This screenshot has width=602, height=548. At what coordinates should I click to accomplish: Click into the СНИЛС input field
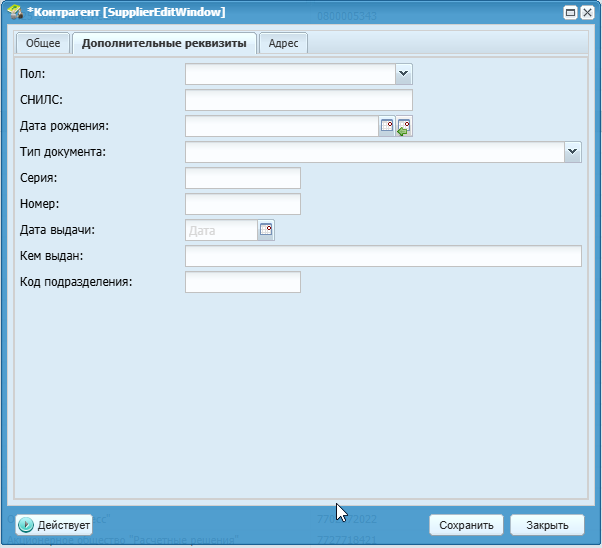tap(298, 100)
